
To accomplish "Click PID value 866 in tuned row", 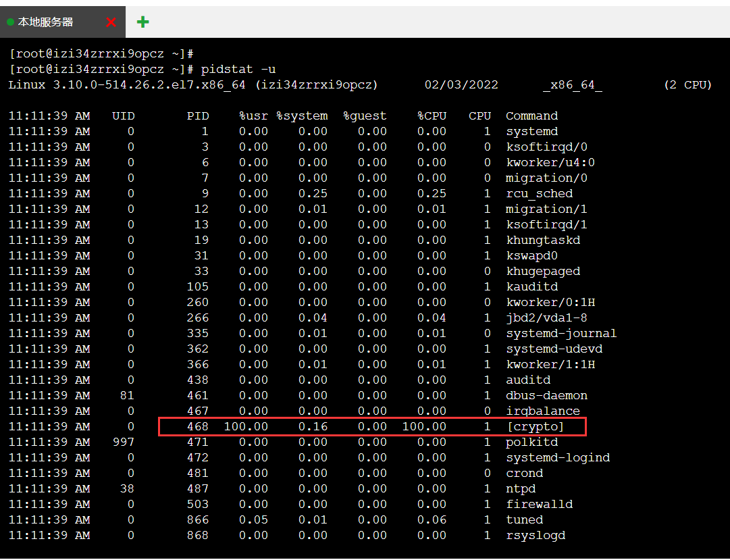I will click(198, 520).
